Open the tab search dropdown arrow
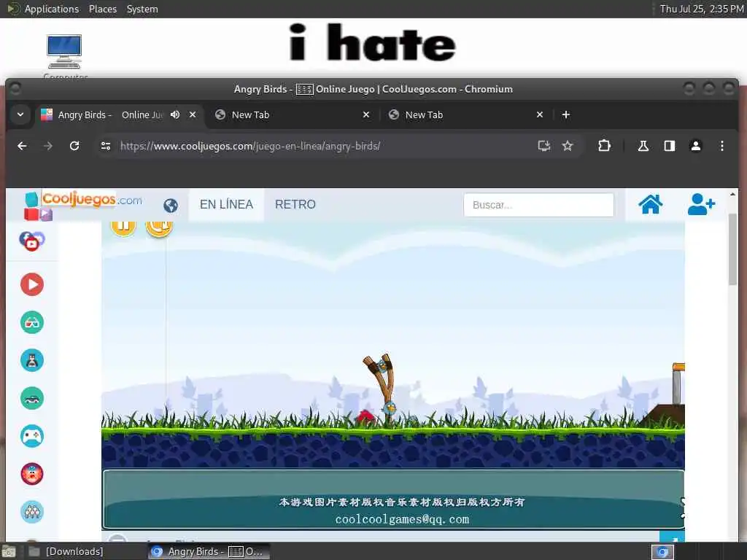This screenshot has height=560, width=747. click(x=20, y=114)
